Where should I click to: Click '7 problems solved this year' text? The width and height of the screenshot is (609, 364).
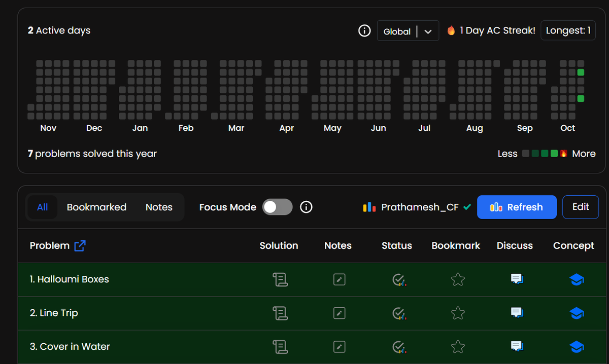(92, 154)
